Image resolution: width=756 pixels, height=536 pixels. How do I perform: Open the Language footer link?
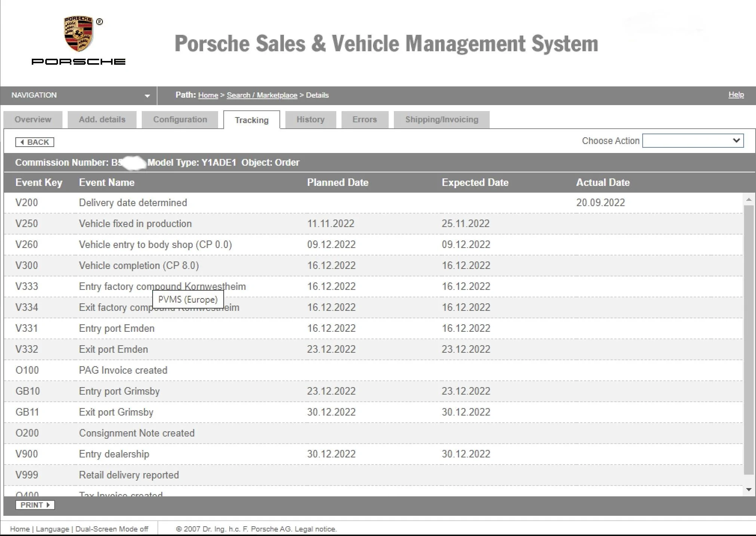pos(52,529)
